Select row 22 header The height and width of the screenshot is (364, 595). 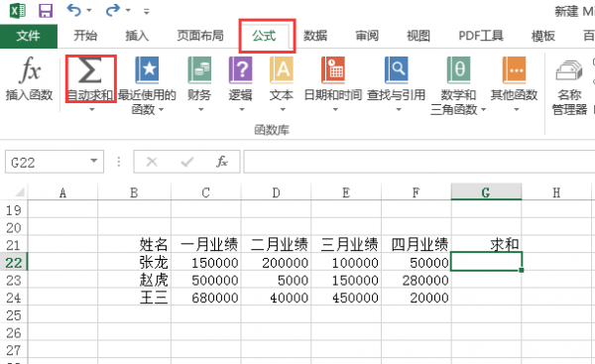coord(14,262)
